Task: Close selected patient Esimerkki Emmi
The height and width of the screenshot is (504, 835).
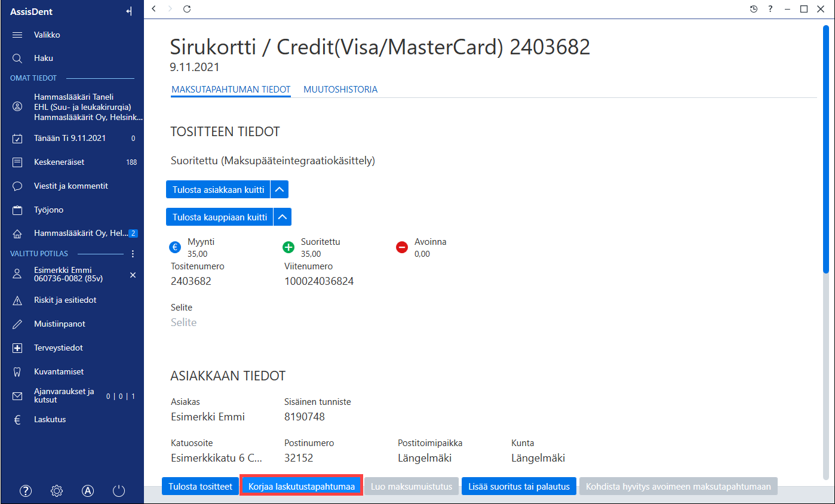Action: (133, 275)
